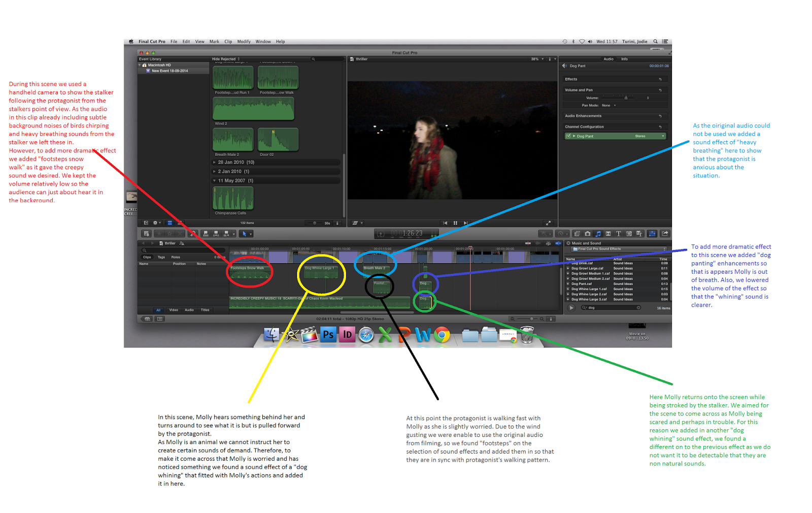Click the Import Media icon in toolbar
The image size is (812, 513).
(x=146, y=234)
